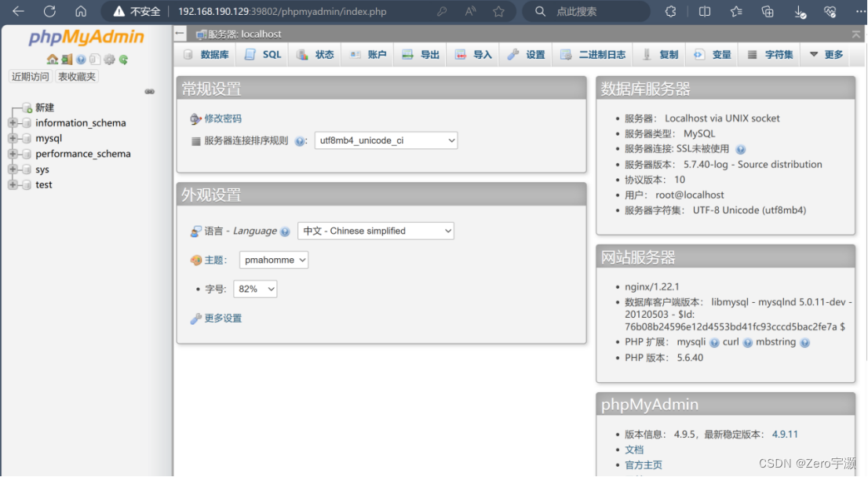Open browser essentials heart icon
This screenshot has height=477, width=868.
pyautogui.click(x=830, y=11)
